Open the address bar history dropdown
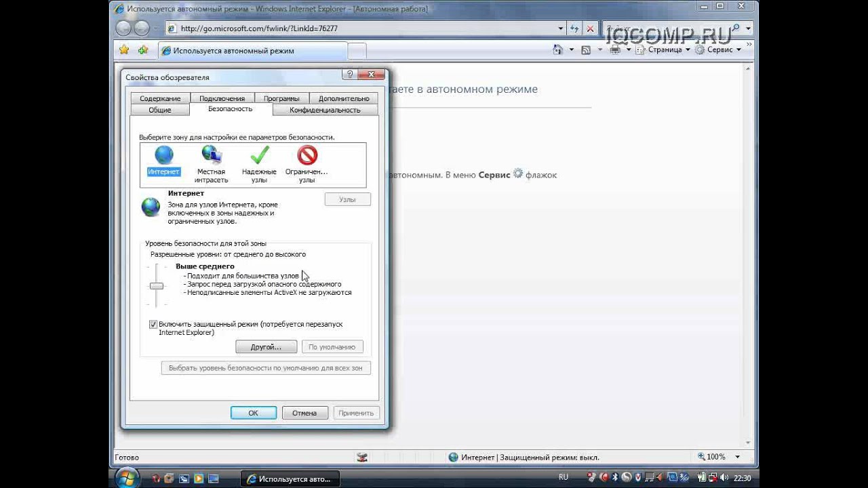868x488 pixels. pos(561,28)
